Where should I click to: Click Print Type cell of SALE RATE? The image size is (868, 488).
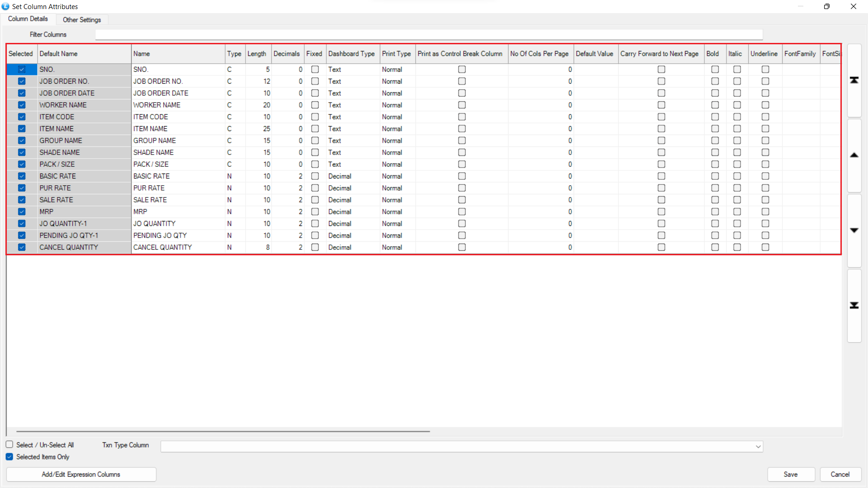pyautogui.click(x=397, y=200)
